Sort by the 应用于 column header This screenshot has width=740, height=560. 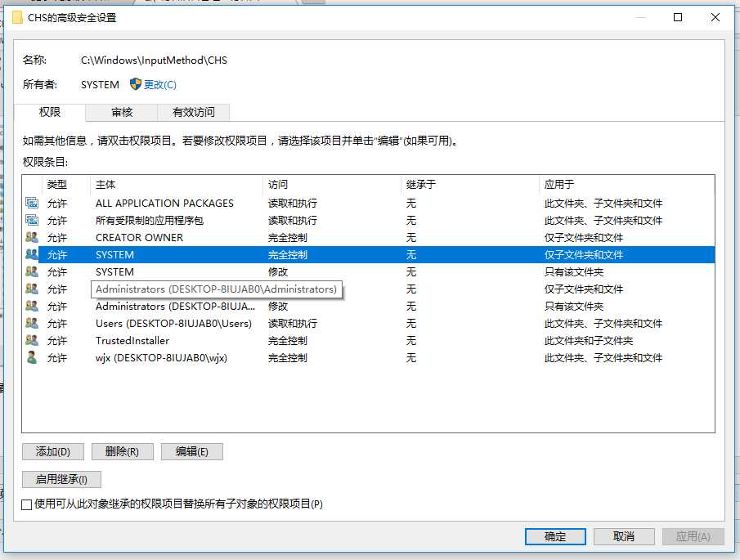[x=626, y=185]
